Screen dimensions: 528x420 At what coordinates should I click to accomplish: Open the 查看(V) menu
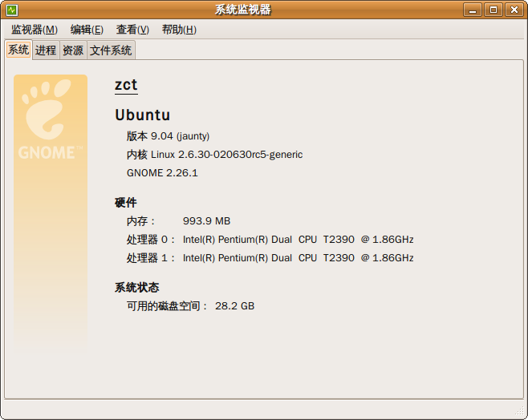click(132, 30)
